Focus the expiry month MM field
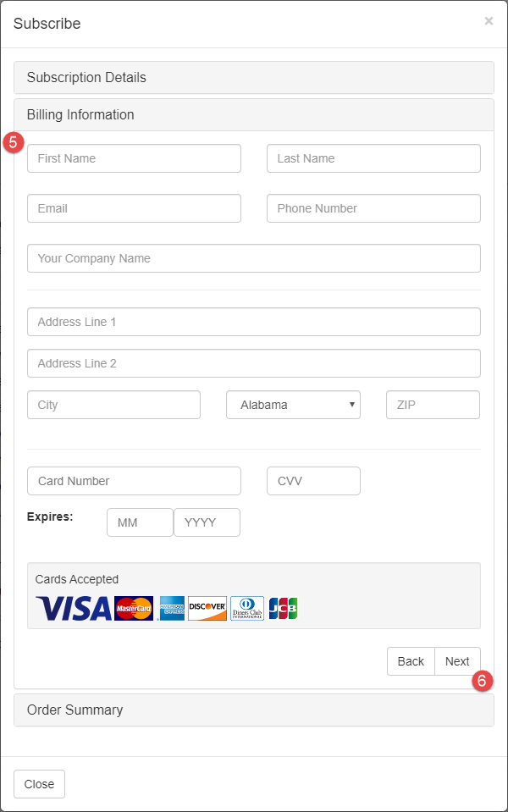The width and height of the screenshot is (508, 812). tap(140, 522)
